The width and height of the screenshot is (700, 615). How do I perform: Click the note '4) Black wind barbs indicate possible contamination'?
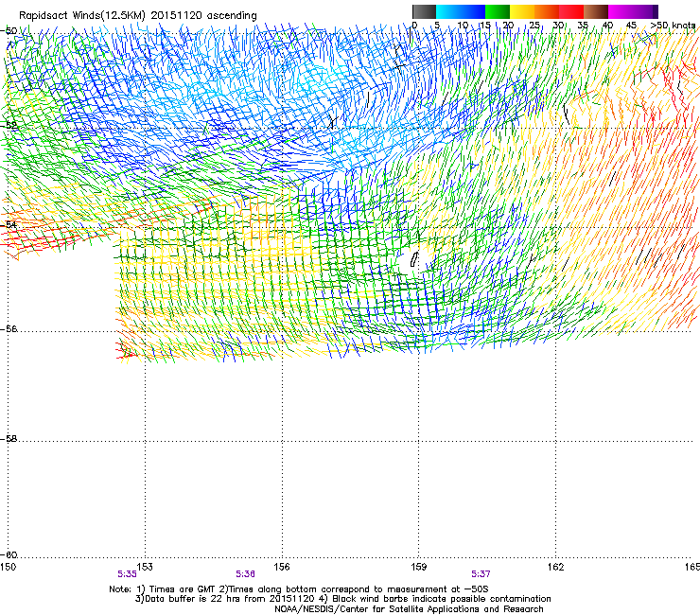[x=435, y=599]
